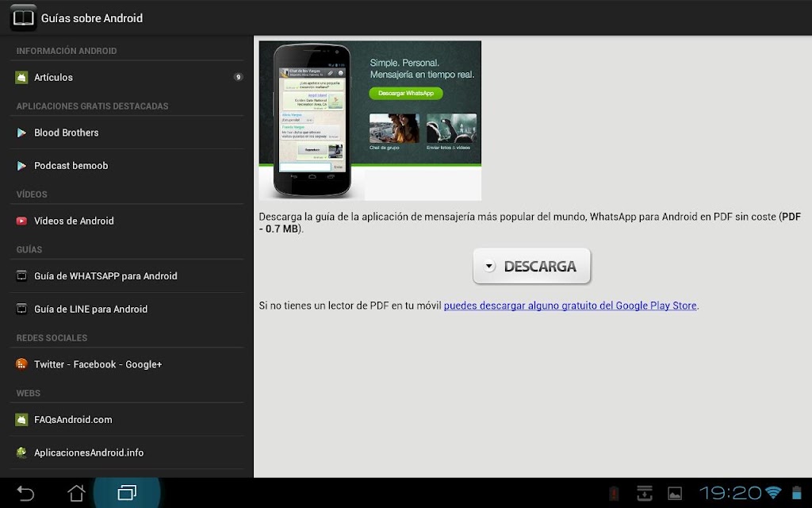Screen dimensions: 812x508
Task: Tap the battery status icon
Action: [796, 492]
